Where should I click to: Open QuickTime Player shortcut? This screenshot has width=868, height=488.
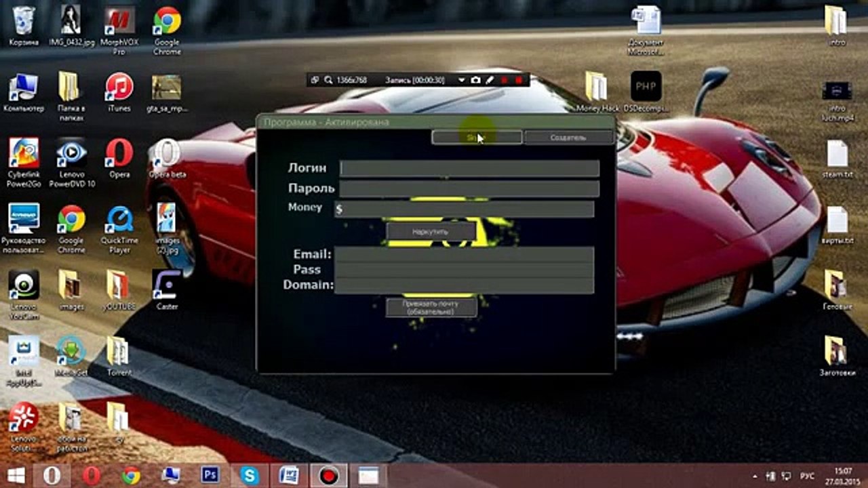click(x=119, y=229)
